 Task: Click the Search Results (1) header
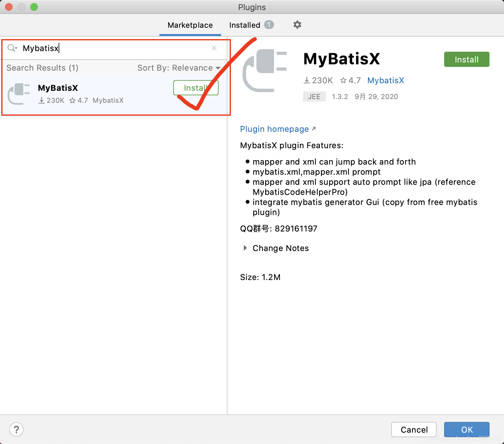43,68
